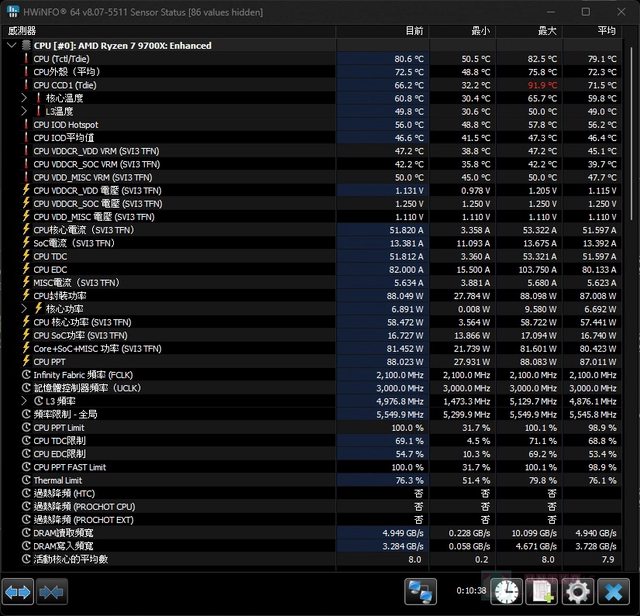Click the clock reset timer icon
640x616 pixels.
pos(507,591)
